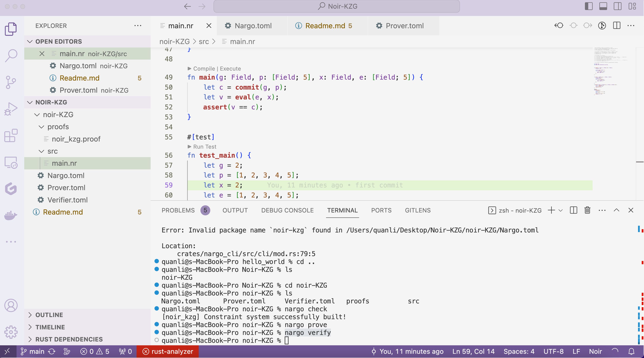Open the Manage settings gear
This screenshot has width=644, height=358.
[11, 332]
